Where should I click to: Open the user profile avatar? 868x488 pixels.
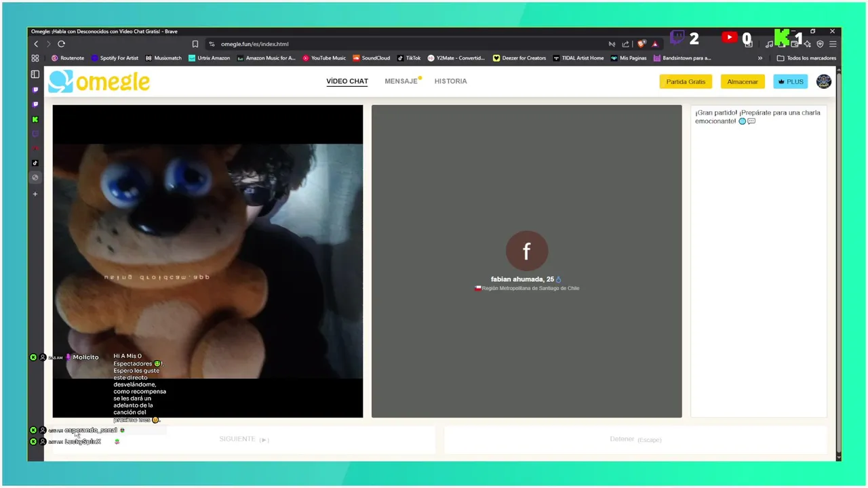tap(823, 81)
